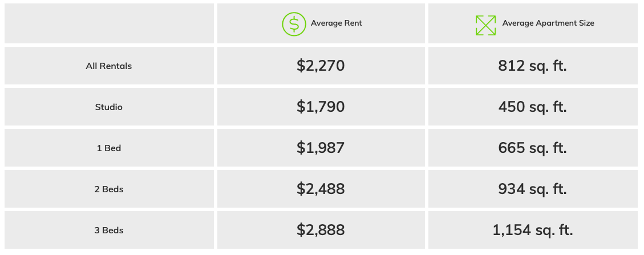
Task: Click the All Rentals row label
Action: click(108, 66)
